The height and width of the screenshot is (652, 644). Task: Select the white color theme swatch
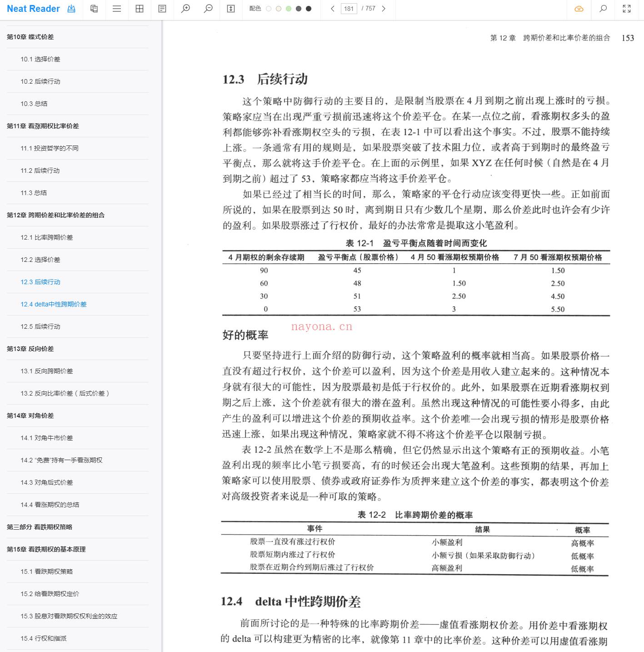(x=269, y=9)
